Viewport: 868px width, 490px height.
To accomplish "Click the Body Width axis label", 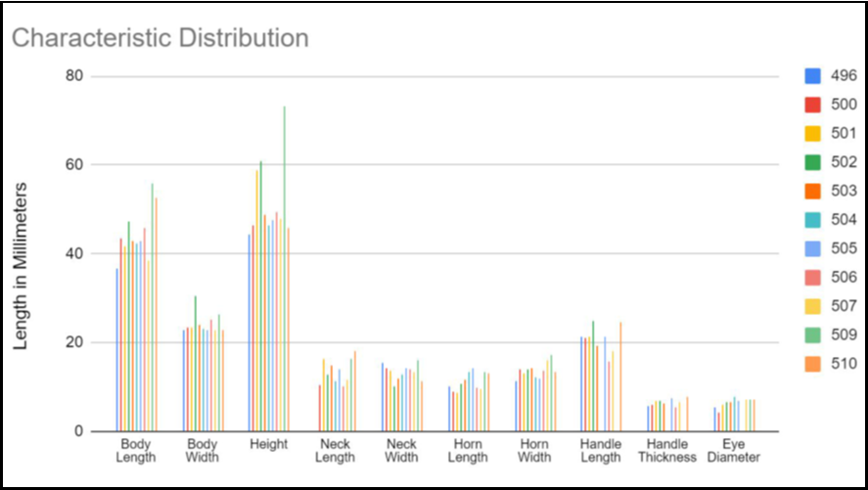I will tap(202, 451).
